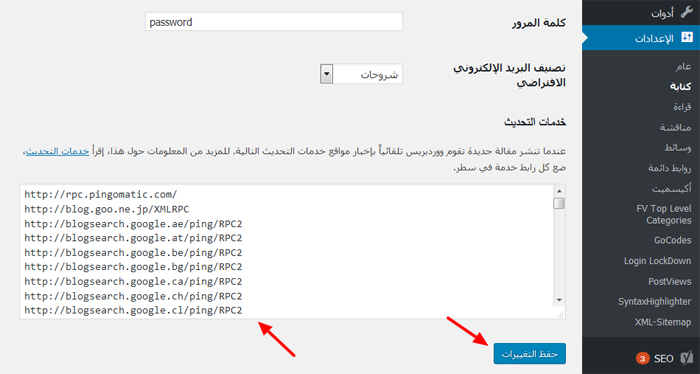
Task: Click the تصنيف البريد الإلكتروني الافتراضي label
Action: (510, 75)
